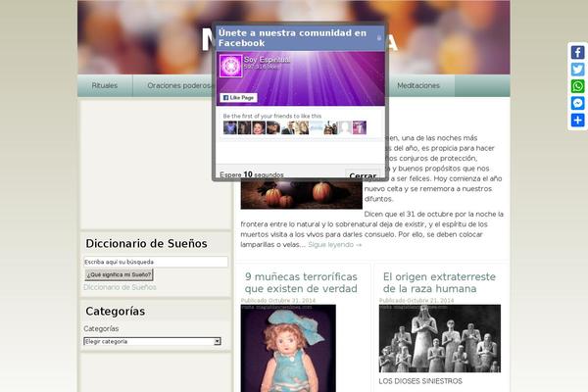Open the Soy Espiritual page title link

pos(267,60)
